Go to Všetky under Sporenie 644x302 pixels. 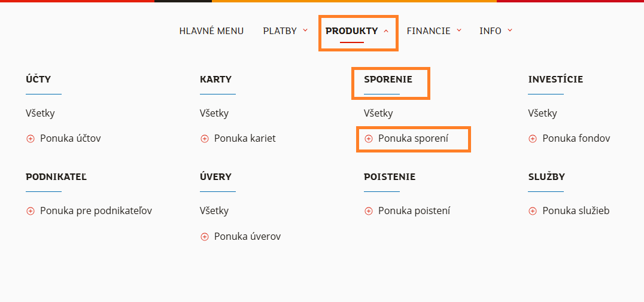point(378,113)
